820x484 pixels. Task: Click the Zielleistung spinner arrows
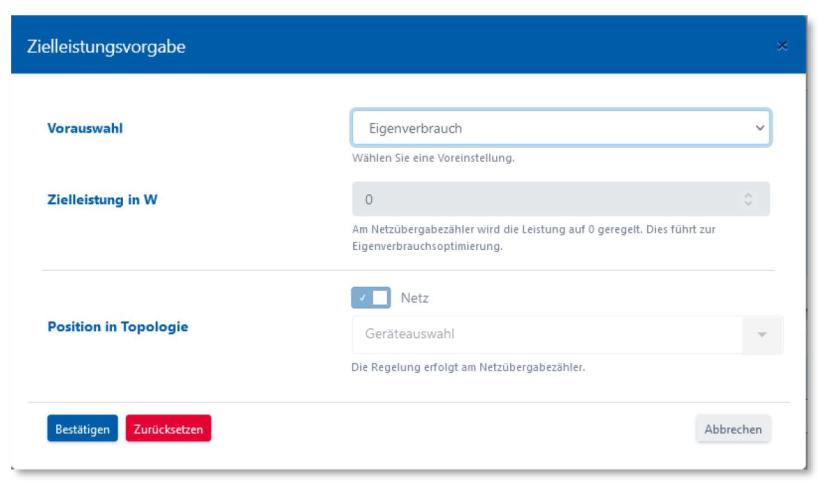coord(748,199)
